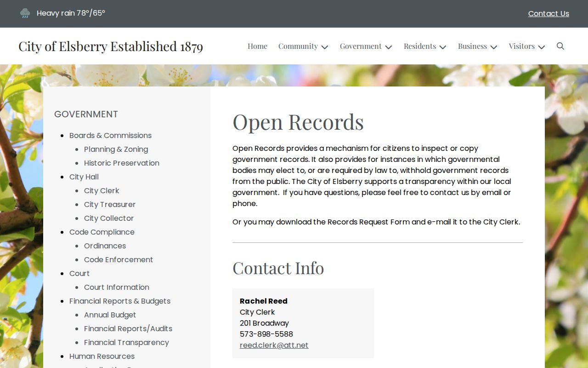Screen dimensions: 588x368
Task: Open the Government menu label
Action: [361, 46]
